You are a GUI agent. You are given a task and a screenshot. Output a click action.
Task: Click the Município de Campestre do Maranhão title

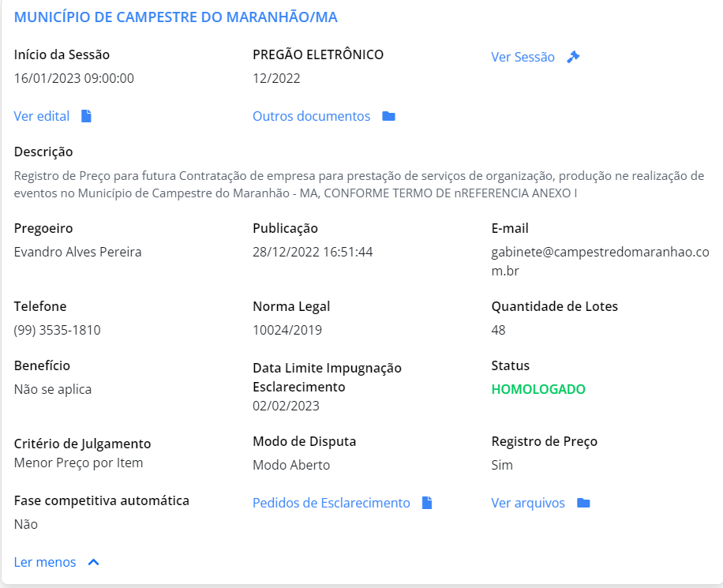coord(176,17)
